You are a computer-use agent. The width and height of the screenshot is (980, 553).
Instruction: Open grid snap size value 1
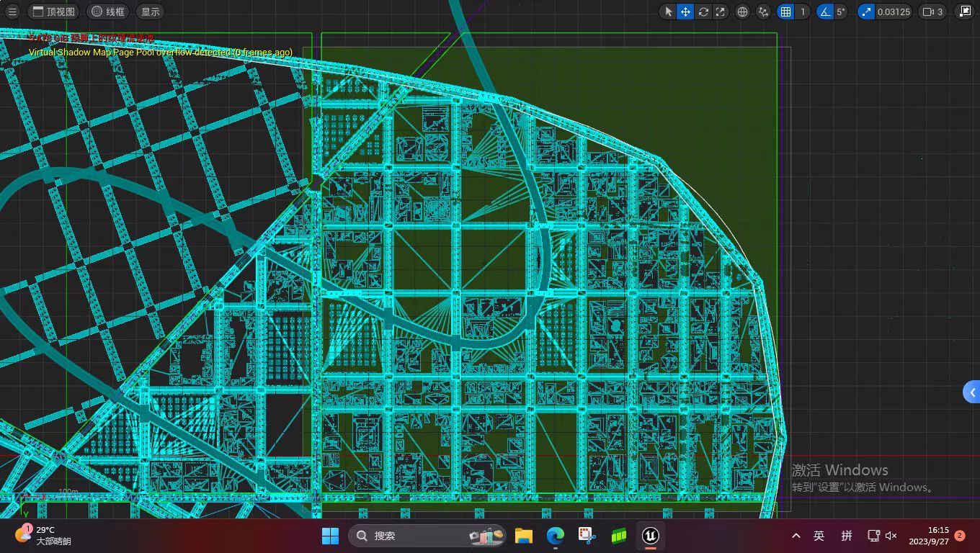(x=803, y=12)
